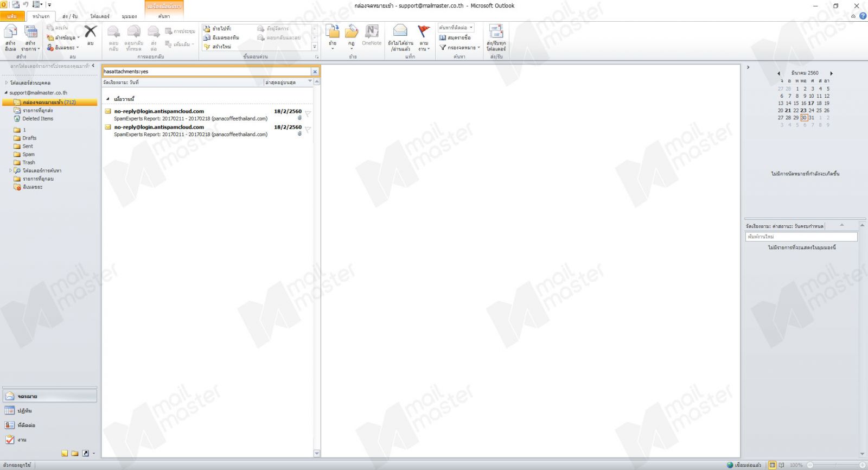
Task: Open first no-reply@login.antispamcloud.com message
Action: click(x=208, y=115)
